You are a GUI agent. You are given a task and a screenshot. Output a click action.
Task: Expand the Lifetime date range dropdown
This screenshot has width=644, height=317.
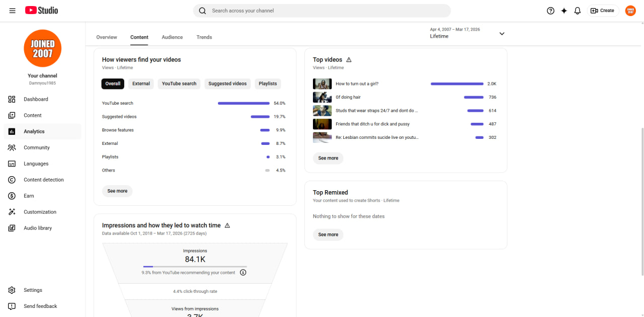502,34
